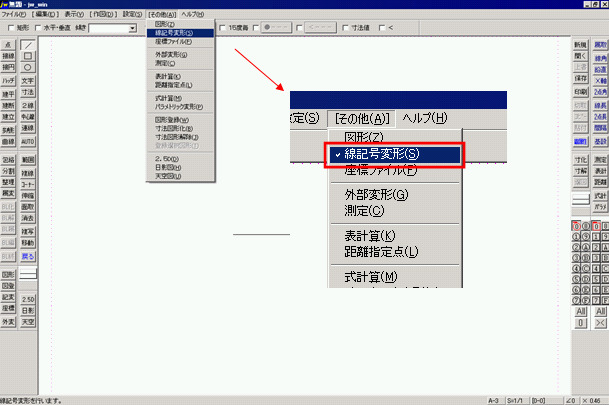This screenshot has width=609, height=405.
Task: Click the 範囲 (range select) button
Action: coord(28,160)
